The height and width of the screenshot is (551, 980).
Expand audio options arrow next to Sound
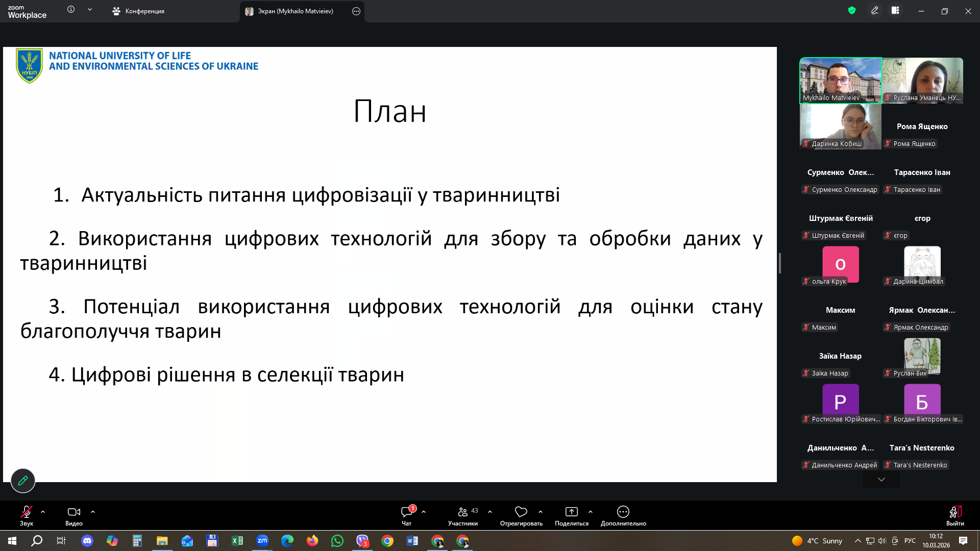click(43, 511)
